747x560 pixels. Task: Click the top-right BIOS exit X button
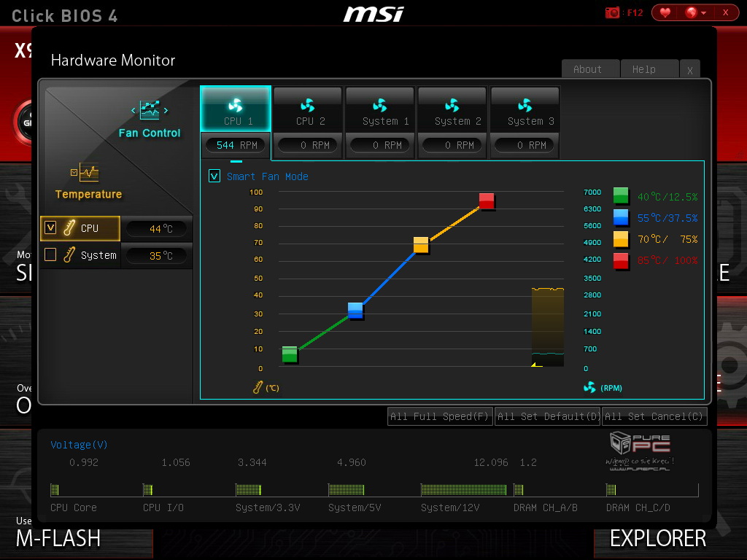click(726, 12)
